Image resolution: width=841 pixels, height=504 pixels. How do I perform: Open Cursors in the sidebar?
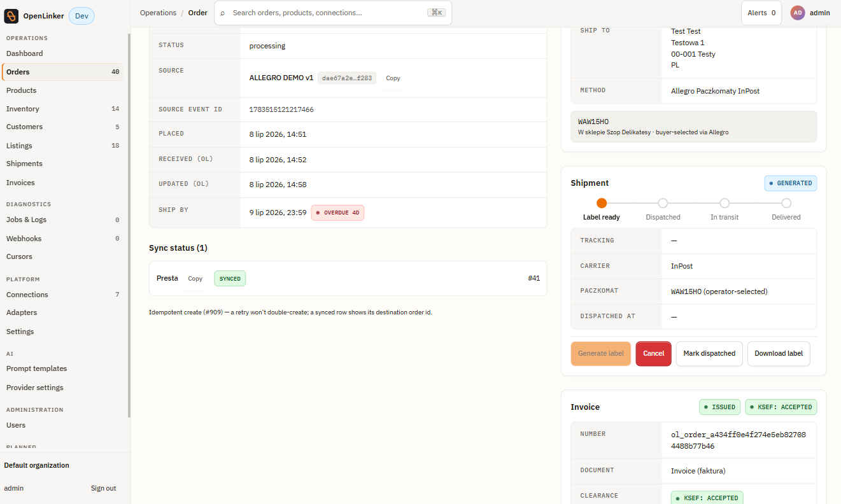pyautogui.click(x=62, y=256)
